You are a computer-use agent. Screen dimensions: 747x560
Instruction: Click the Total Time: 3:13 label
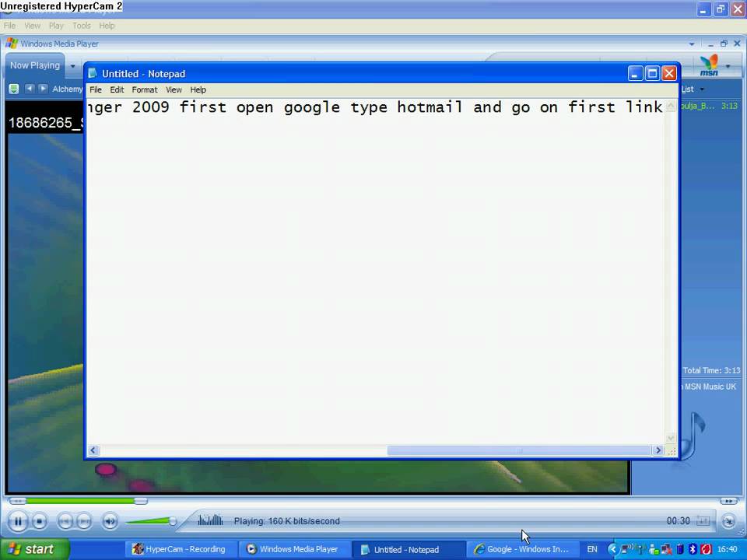pos(711,370)
